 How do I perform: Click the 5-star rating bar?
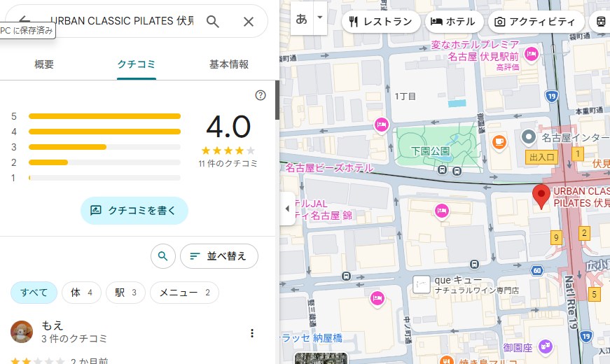tap(104, 116)
